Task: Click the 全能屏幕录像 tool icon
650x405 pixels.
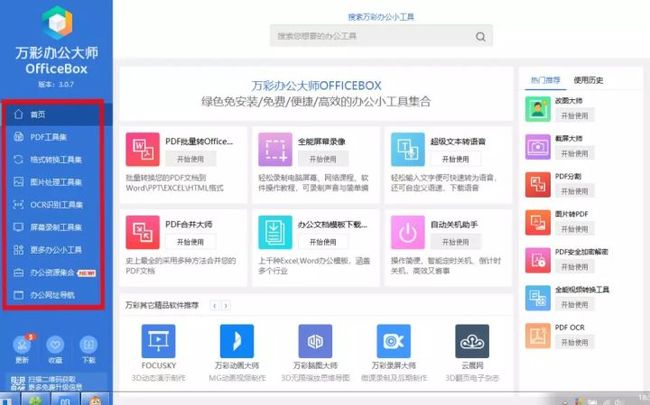Action: coord(275,149)
